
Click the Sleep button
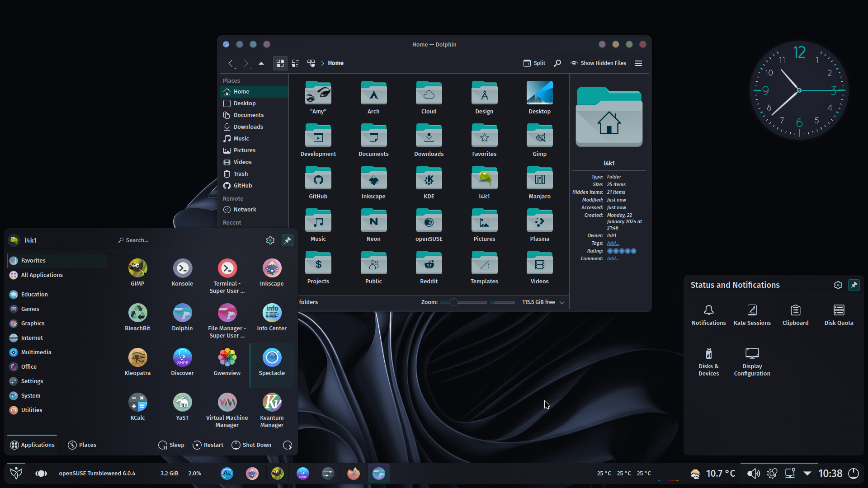171,445
